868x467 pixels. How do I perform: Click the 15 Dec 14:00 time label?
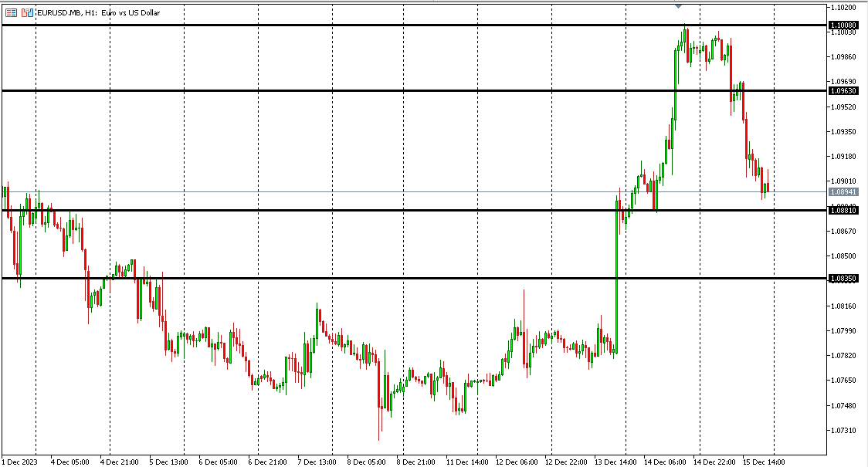pos(764,462)
